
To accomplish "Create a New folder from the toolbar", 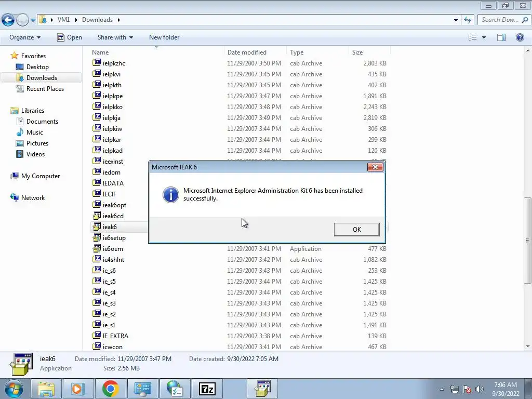I will [164, 37].
